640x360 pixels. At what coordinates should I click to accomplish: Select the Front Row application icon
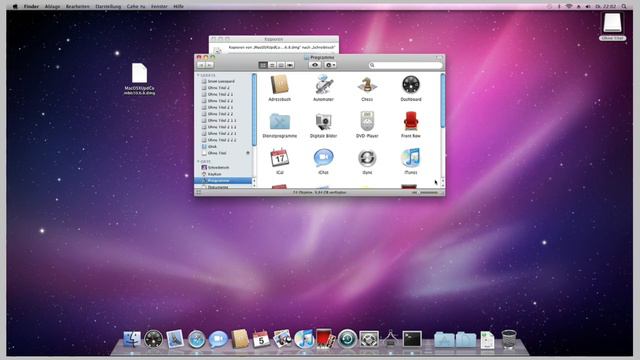click(411, 121)
